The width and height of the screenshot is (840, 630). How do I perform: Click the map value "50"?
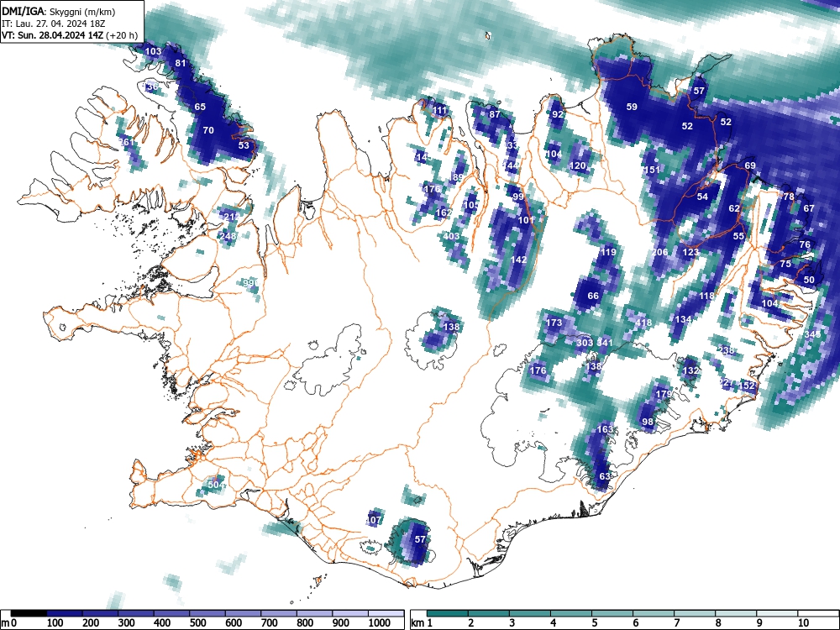coord(809,281)
